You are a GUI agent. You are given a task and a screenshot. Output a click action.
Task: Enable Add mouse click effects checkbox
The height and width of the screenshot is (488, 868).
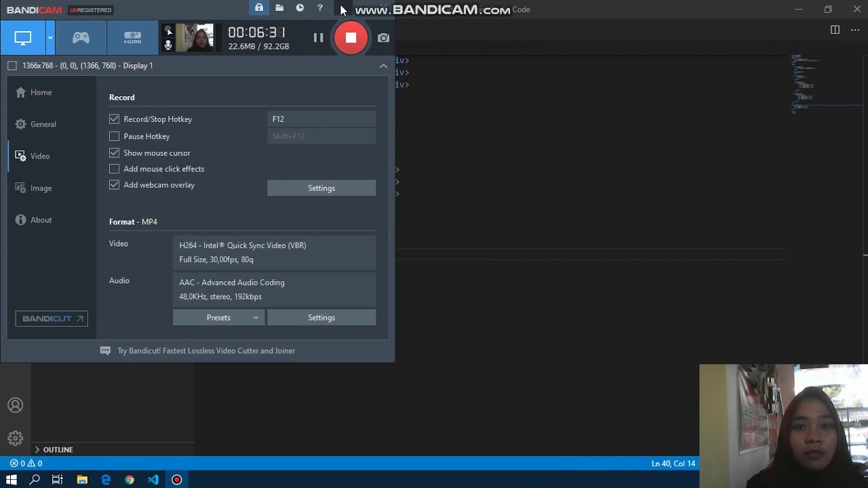click(x=114, y=169)
